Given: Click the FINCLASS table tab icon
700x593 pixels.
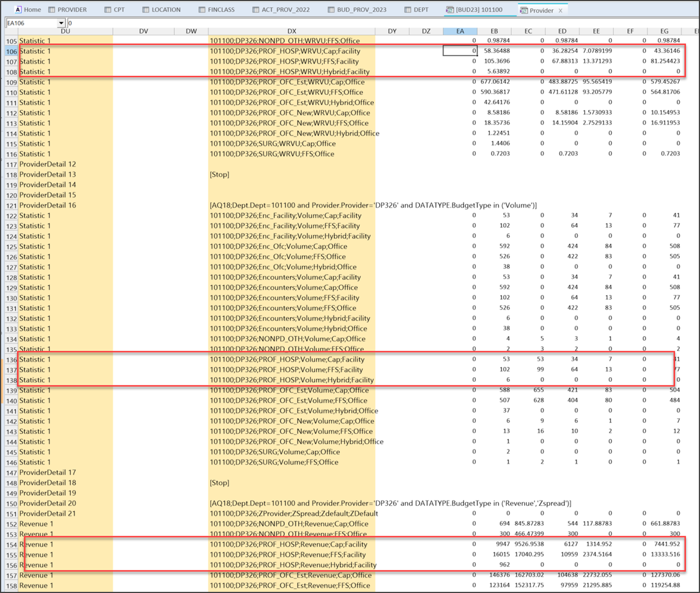Looking at the screenshot, I should tap(202, 10).
